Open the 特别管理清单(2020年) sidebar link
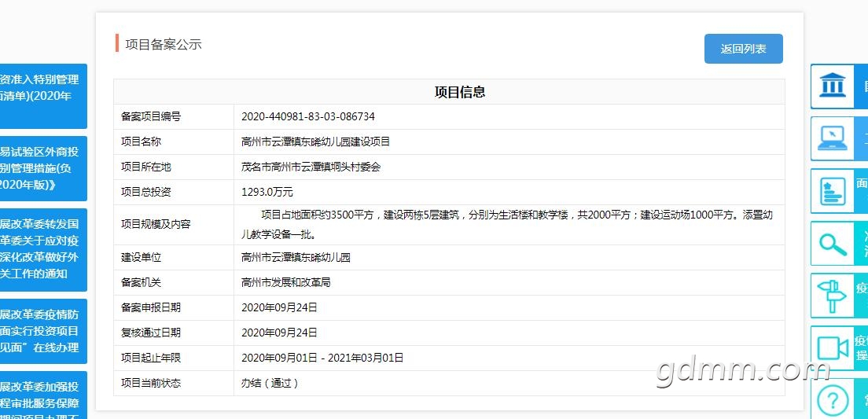Viewport: 868px width, 419px height. (x=43, y=97)
